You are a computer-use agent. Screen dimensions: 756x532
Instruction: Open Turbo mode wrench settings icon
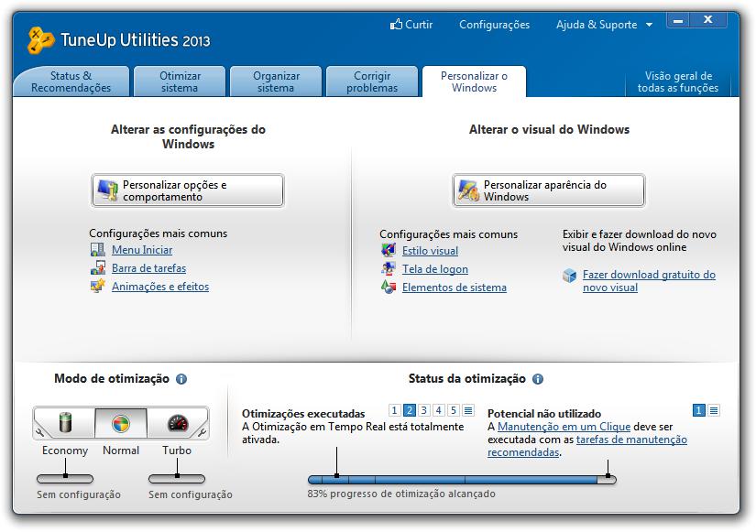click(x=202, y=433)
